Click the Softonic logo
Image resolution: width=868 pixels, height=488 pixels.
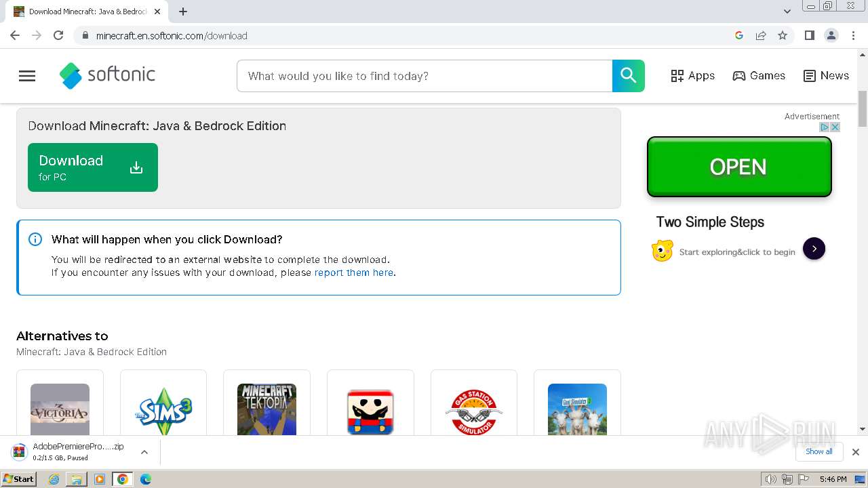[x=107, y=75]
